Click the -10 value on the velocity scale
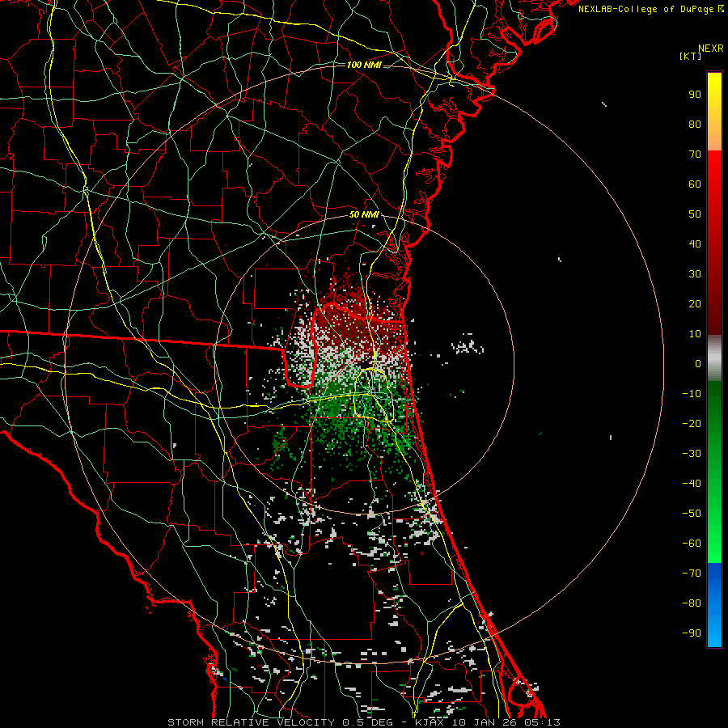Screen dimensions: 728x728 692,394
